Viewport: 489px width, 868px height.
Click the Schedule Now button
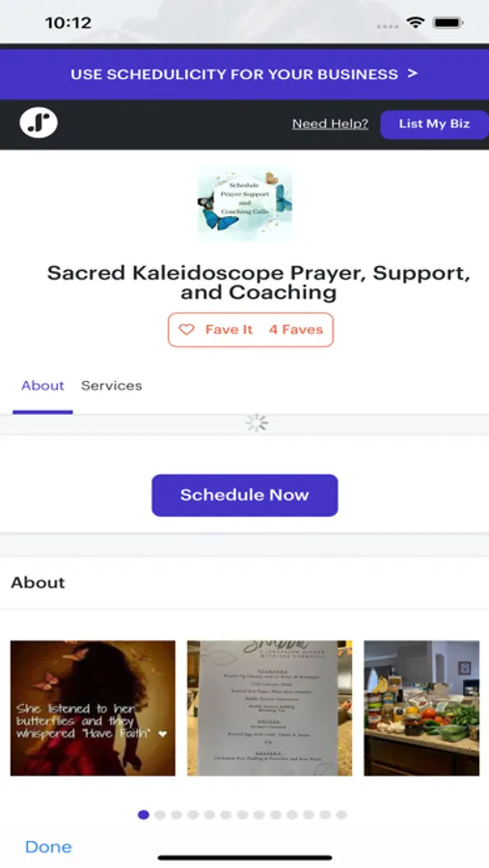[x=245, y=495]
